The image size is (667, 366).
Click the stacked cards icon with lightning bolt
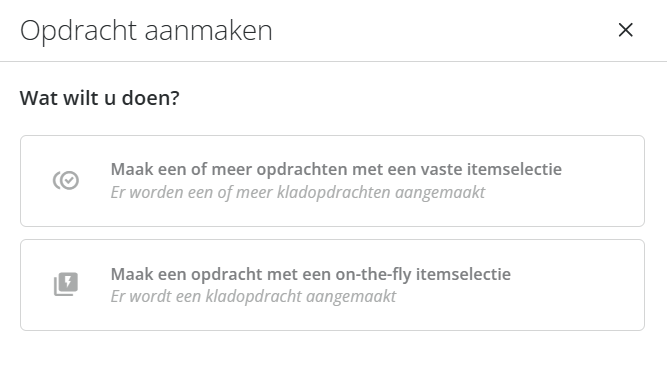point(66,284)
